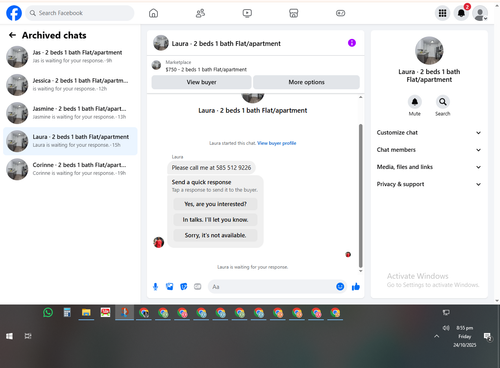500x368 pixels.
Task: Click the chat scrollbar thumb
Action: [x=360, y=196]
